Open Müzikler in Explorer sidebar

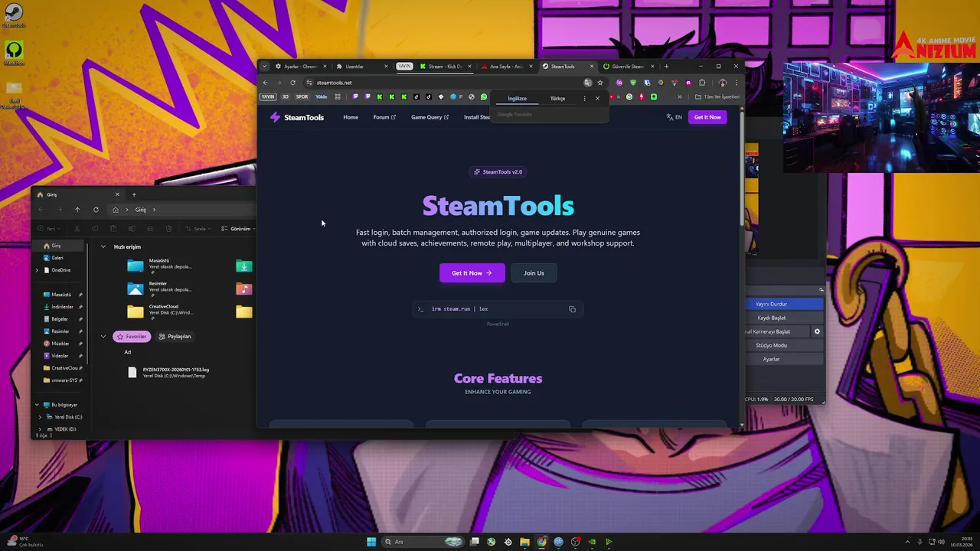point(60,344)
